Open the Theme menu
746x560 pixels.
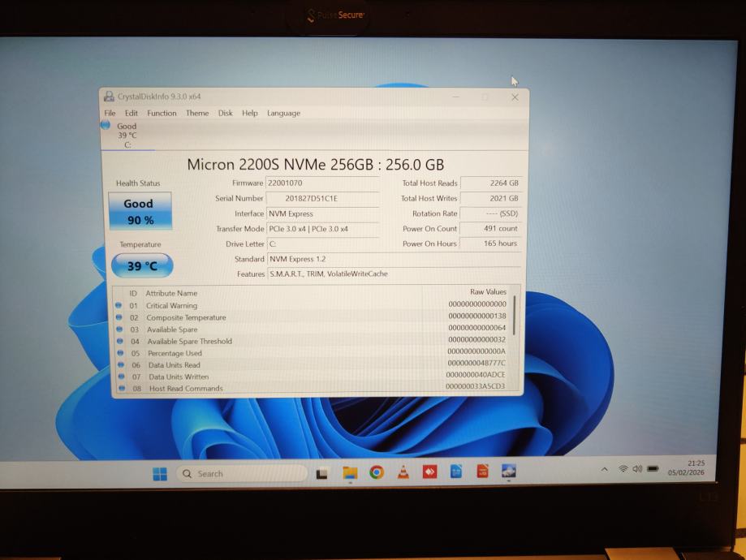click(x=197, y=114)
